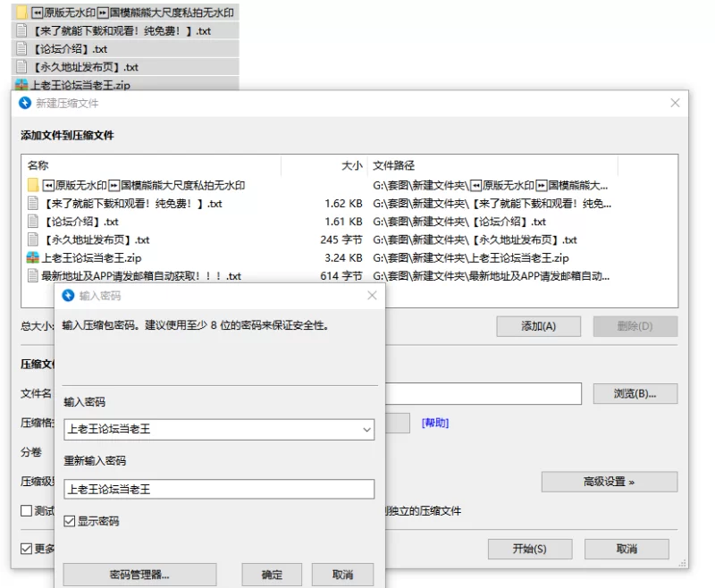Screen dimensions: 715x588
Task: Open the 输入密码 combo box dropdown arrow
Action: point(365,430)
